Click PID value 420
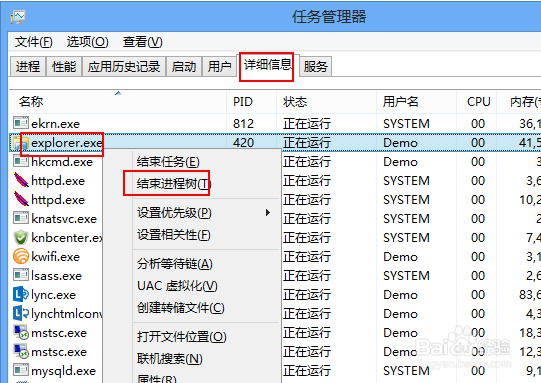Viewport: 541px width, 383px height. (243, 142)
